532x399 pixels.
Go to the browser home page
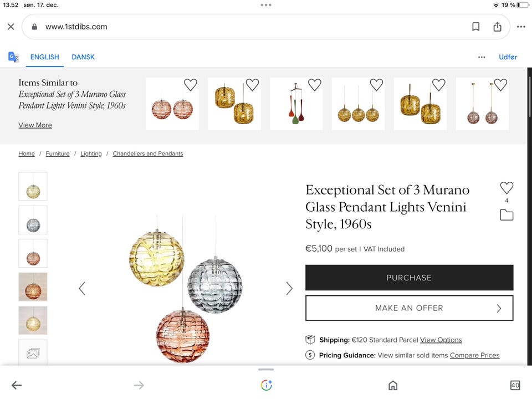[x=393, y=385]
